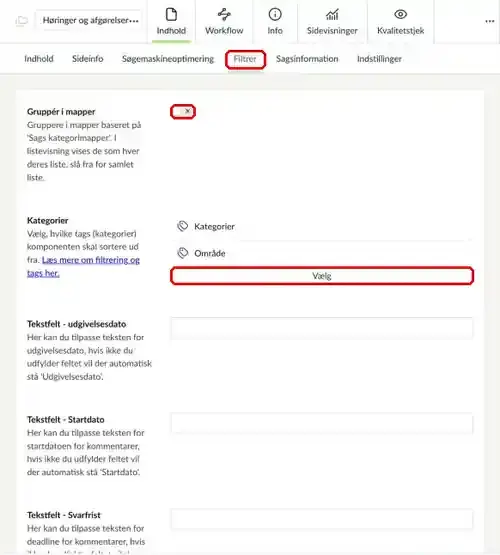Switch to the Indstillinger tab
500x555 pixels.
(379, 59)
